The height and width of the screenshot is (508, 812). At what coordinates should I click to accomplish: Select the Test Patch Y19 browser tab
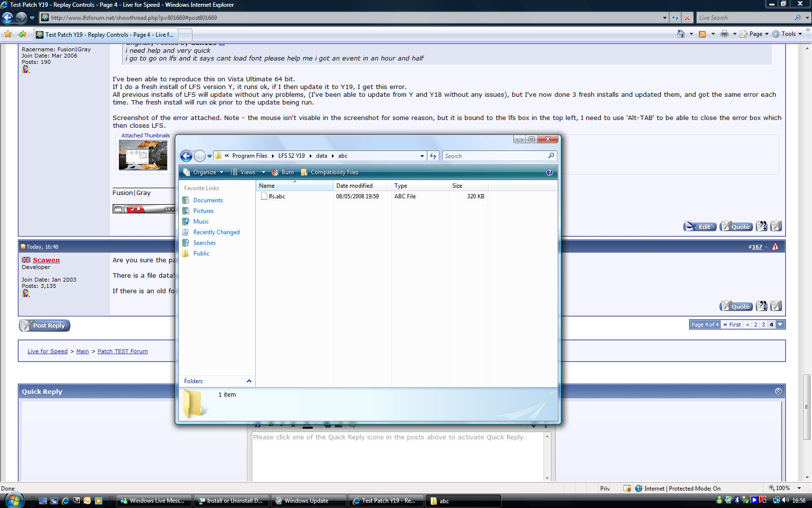pos(106,35)
